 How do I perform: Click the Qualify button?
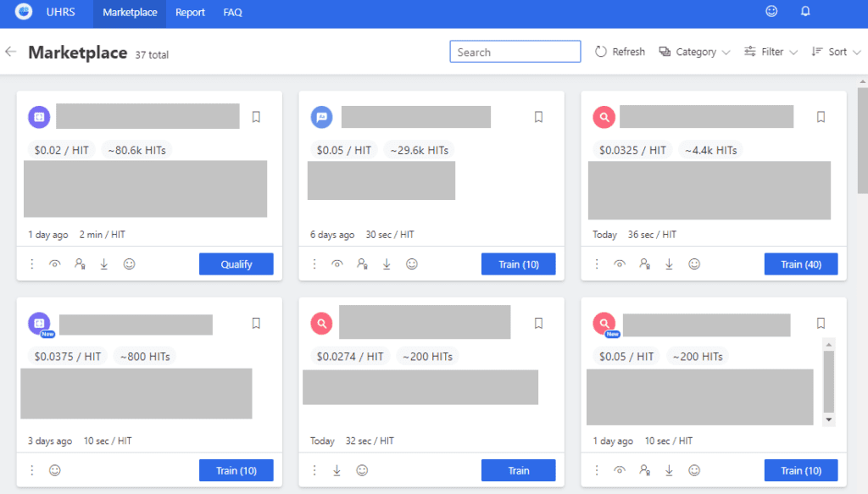(x=236, y=264)
